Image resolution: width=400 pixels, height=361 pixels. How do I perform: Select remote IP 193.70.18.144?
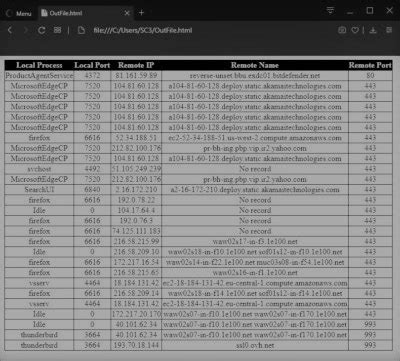tap(136, 345)
